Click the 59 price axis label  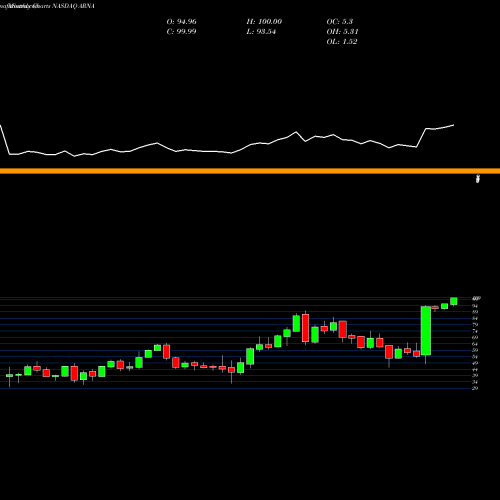(x=475, y=350)
